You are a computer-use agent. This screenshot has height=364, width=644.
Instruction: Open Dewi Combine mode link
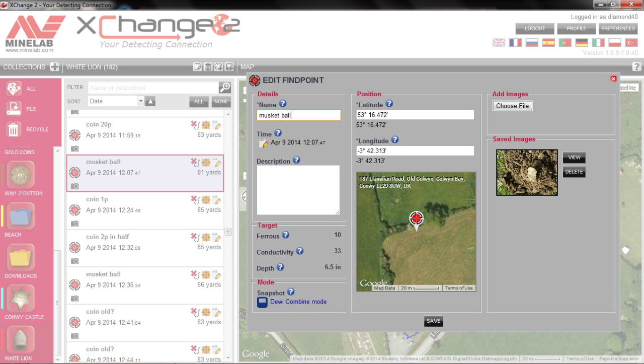point(298,302)
